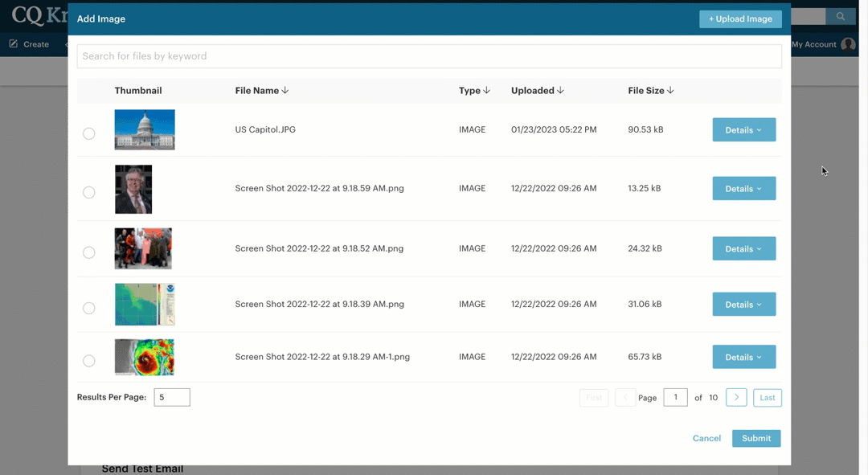
Task: Sort by File Size arrow icon
Action: (x=670, y=91)
